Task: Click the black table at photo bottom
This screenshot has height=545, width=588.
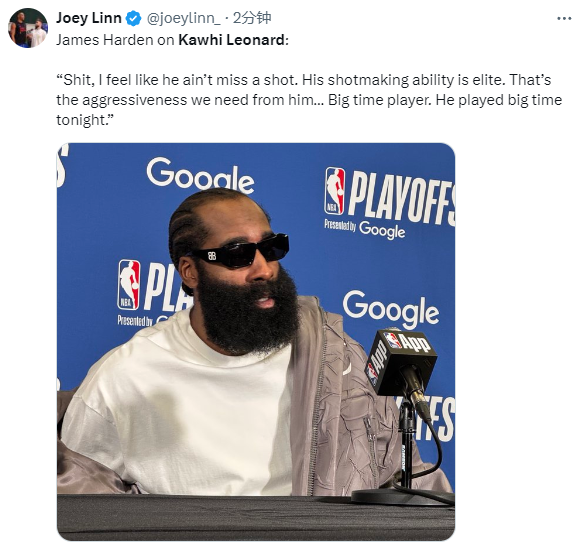Action: 256,518
